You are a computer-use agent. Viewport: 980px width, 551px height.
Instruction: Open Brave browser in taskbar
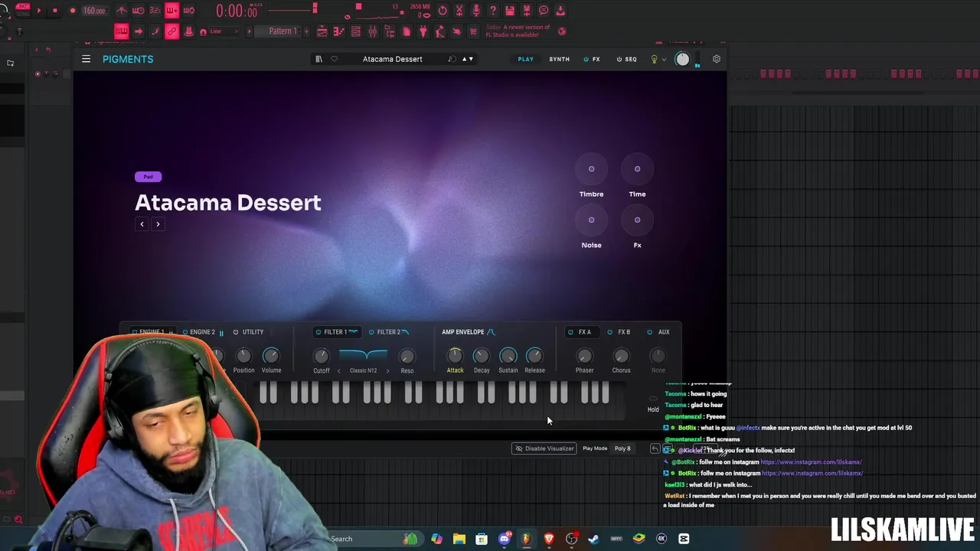pyautogui.click(x=549, y=539)
